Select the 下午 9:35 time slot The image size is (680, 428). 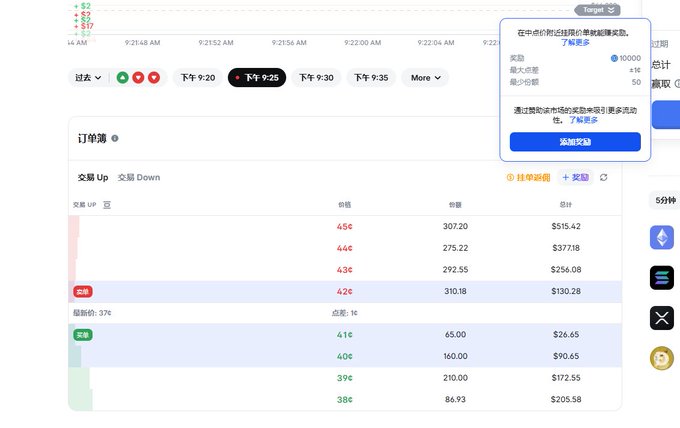371,78
